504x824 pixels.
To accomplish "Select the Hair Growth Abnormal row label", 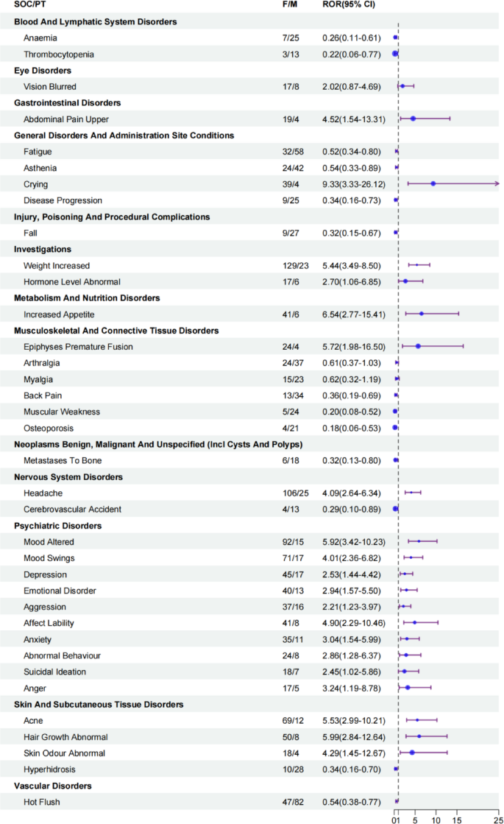I will coord(65,737).
